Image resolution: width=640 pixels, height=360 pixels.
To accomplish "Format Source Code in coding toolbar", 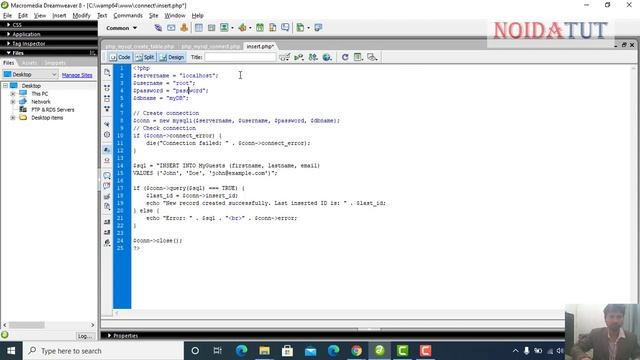I will 107,242.
